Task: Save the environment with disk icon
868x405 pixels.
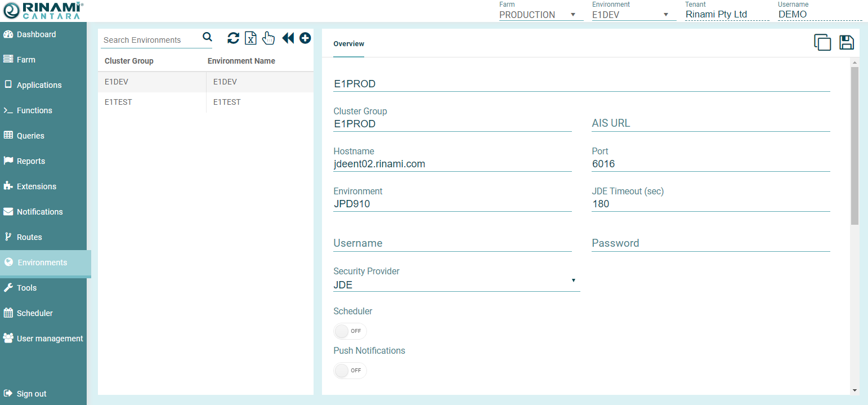Action: tap(847, 43)
